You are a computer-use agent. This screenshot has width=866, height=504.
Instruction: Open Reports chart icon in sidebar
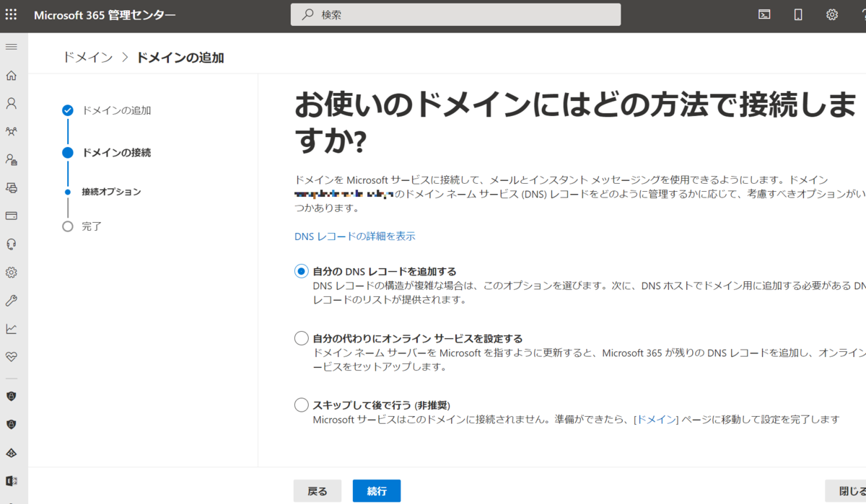click(x=11, y=329)
